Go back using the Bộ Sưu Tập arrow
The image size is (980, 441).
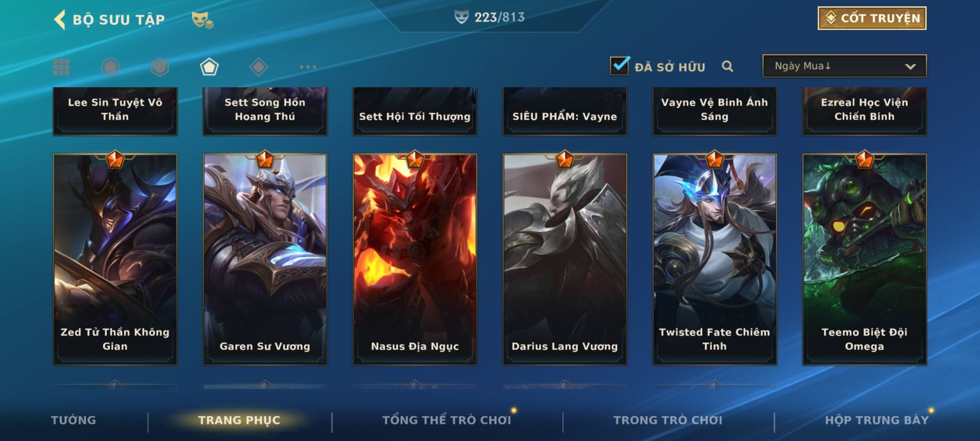coord(60,20)
